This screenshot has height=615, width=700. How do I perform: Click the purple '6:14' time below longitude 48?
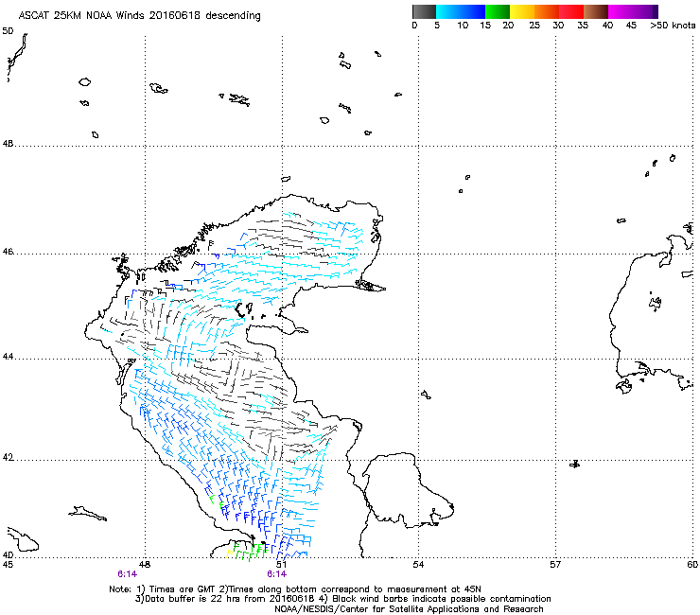coord(128,574)
